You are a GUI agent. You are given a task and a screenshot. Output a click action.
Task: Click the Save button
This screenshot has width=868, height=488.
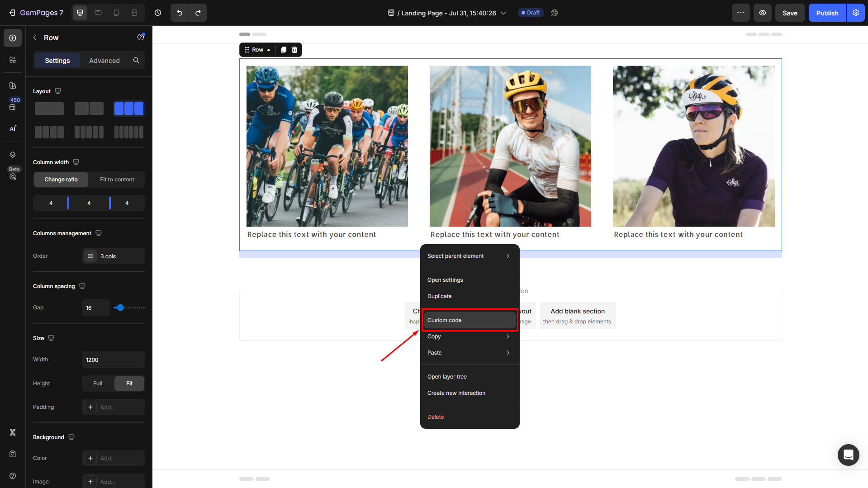click(790, 13)
